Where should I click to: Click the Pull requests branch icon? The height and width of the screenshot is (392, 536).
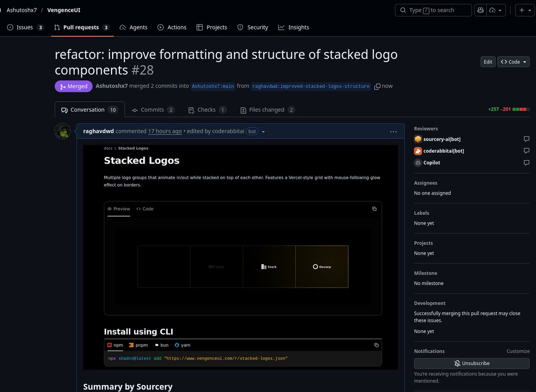57,27
